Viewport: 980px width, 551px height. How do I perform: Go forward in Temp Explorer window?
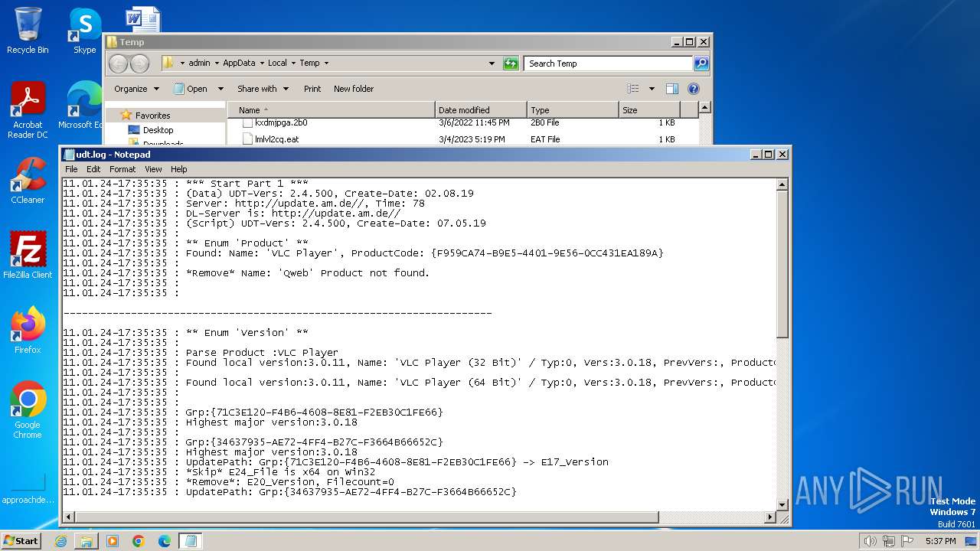point(139,64)
